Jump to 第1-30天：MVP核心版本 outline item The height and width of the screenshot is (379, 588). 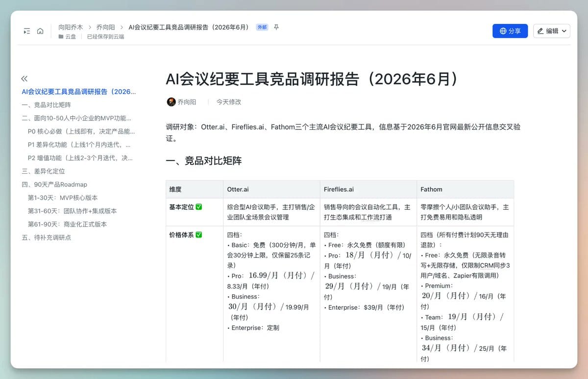[63, 198]
